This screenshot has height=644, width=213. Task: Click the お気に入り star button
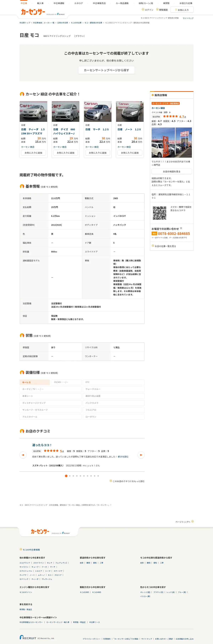[x=182, y=10]
